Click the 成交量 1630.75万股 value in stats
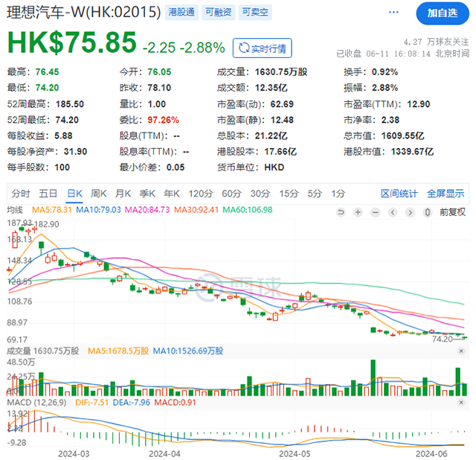The height and width of the screenshot is (460, 476). pos(281,72)
